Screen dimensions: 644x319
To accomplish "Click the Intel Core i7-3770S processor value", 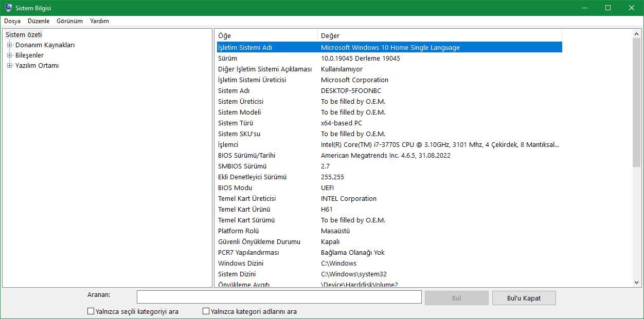I will (x=440, y=144).
